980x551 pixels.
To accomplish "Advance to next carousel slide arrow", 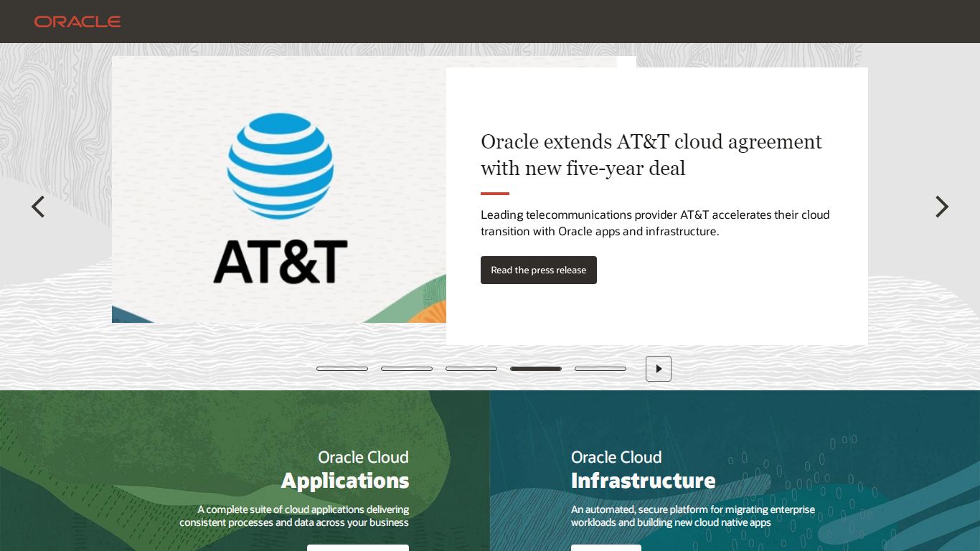I will (x=942, y=207).
